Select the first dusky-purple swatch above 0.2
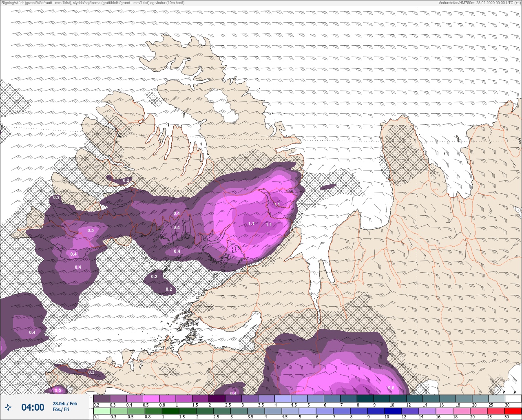This screenshot has width=522, height=420. click(102, 398)
